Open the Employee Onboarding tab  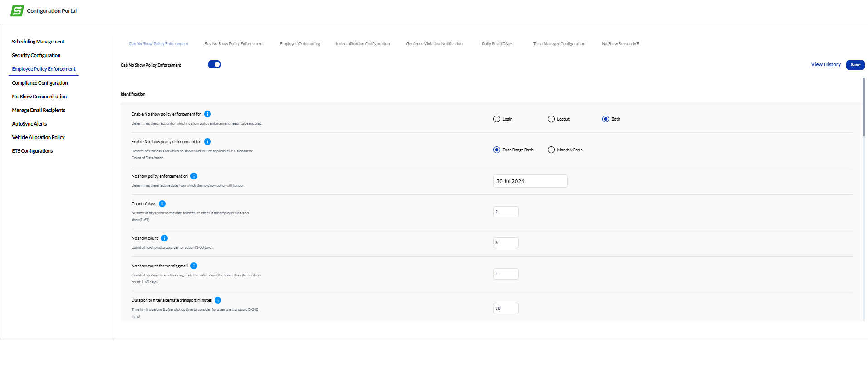point(300,44)
